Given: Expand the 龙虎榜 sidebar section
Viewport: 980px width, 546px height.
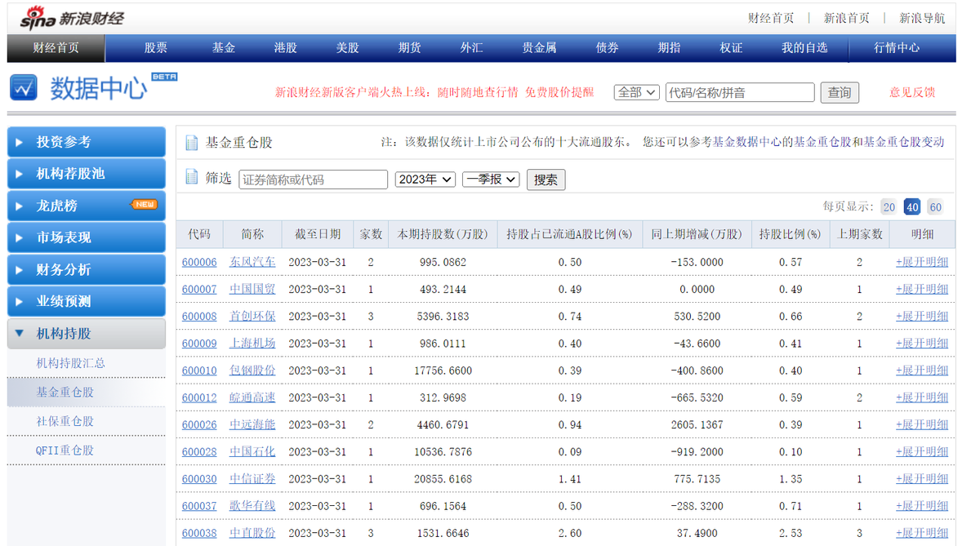Looking at the screenshot, I should point(87,206).
